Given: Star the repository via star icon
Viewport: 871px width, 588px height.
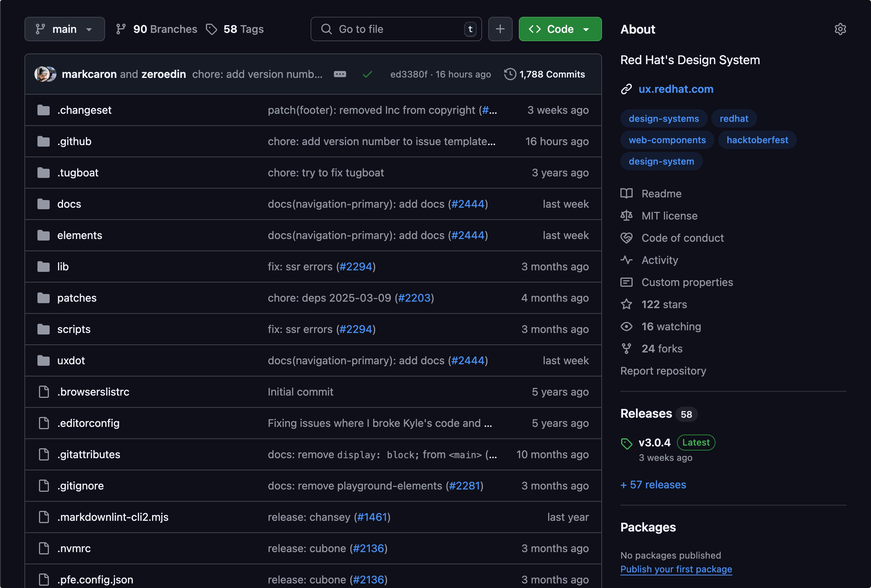Looking at the screenshot, I should (x=626, y=304).
